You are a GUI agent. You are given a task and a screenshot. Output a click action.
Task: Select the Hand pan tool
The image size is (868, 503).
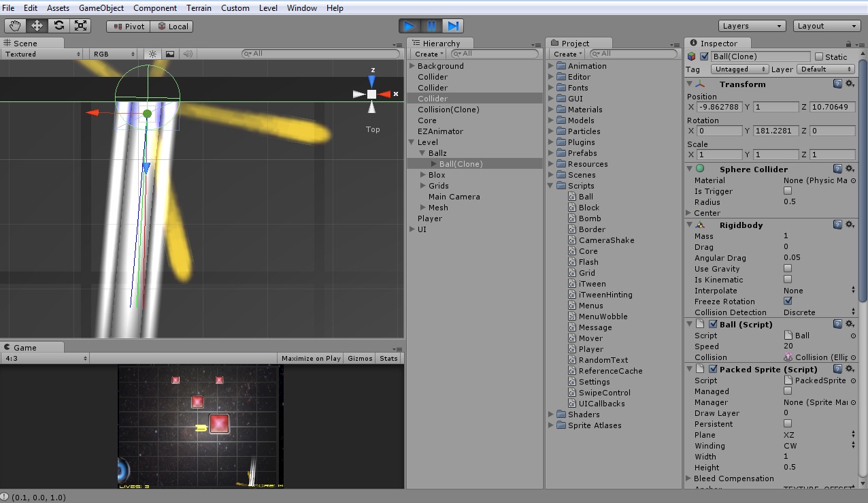(14, 25)
